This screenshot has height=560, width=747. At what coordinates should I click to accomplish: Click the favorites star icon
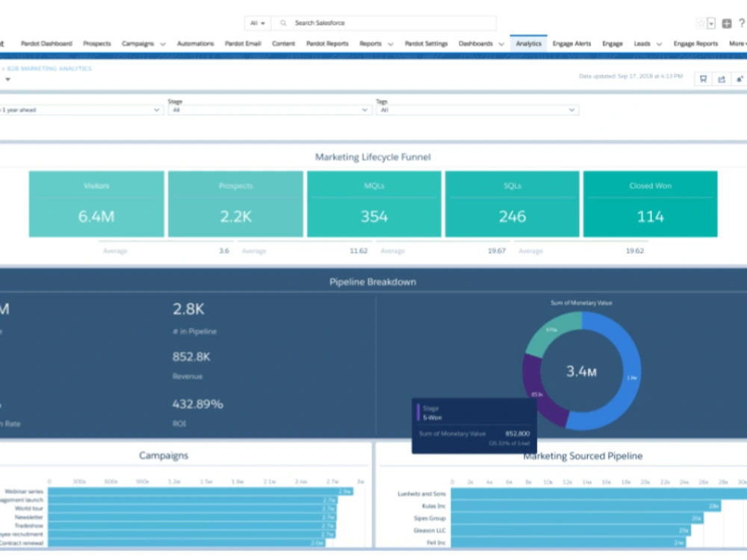point(701,23)
